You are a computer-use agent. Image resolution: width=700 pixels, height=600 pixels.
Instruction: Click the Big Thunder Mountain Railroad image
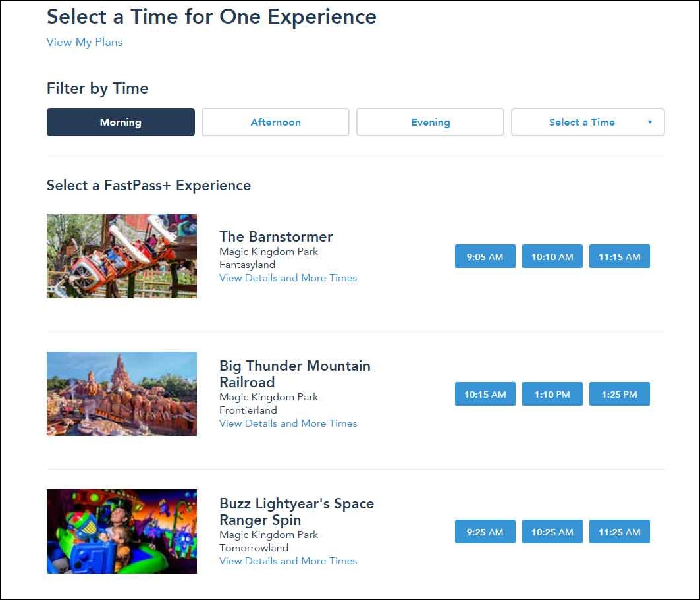coord(121,393)
